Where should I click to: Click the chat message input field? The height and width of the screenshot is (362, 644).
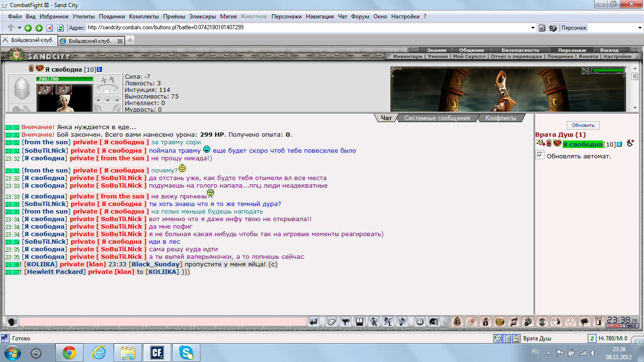coord(163,322)
